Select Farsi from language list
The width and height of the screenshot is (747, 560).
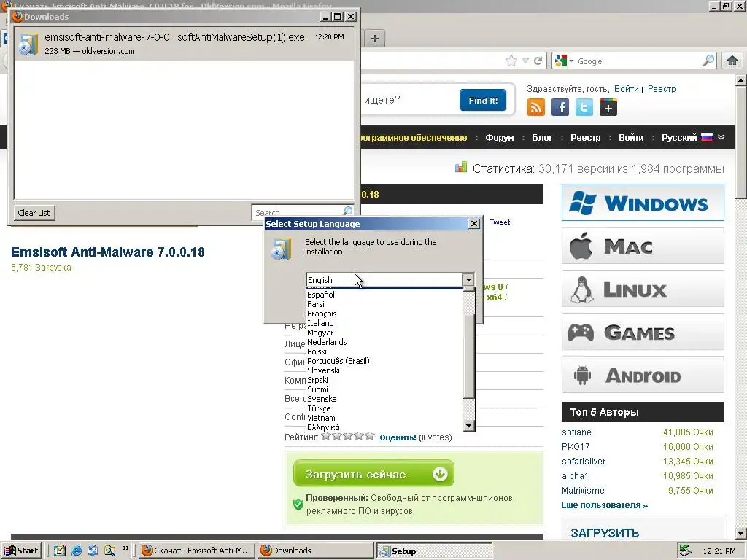[384, 304]
